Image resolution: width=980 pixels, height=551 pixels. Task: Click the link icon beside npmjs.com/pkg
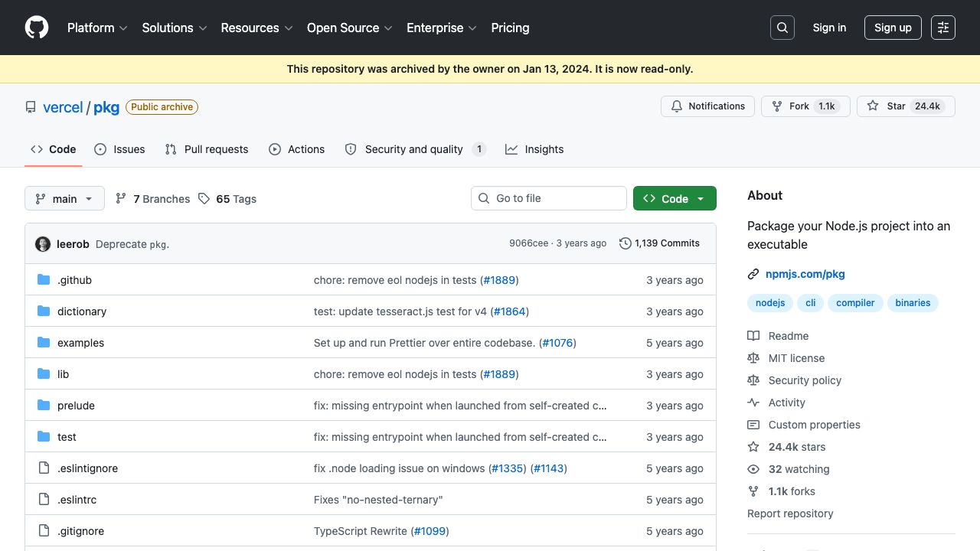coord(753,274)
